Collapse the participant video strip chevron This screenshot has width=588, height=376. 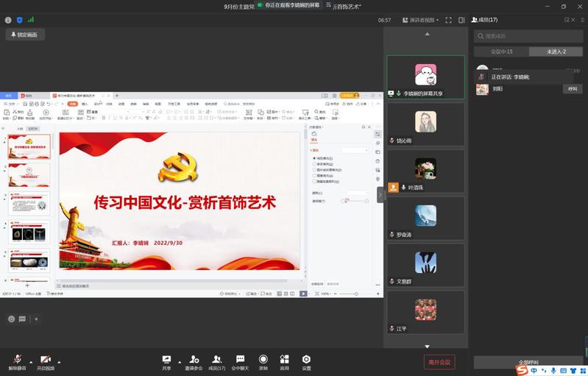point(380,194)
